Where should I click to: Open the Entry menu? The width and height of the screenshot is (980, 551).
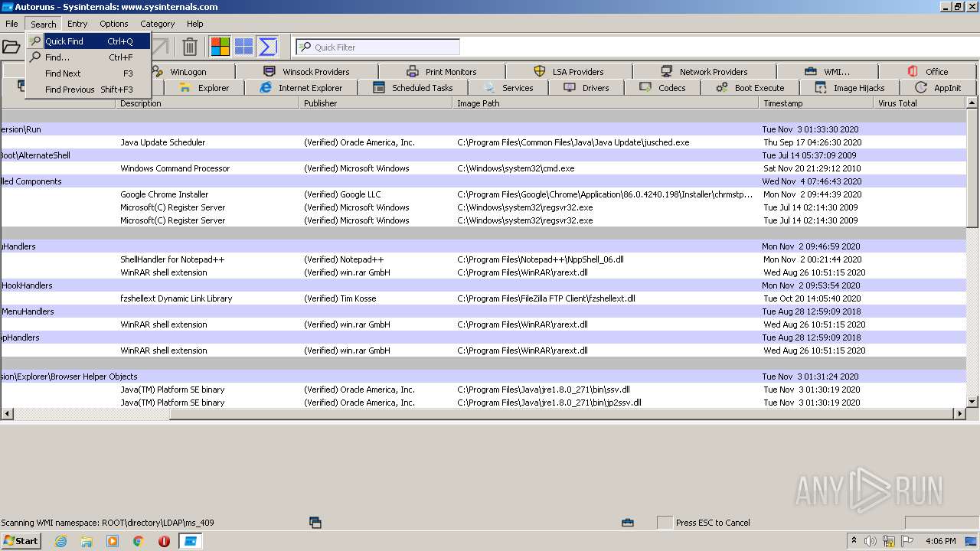77,24
